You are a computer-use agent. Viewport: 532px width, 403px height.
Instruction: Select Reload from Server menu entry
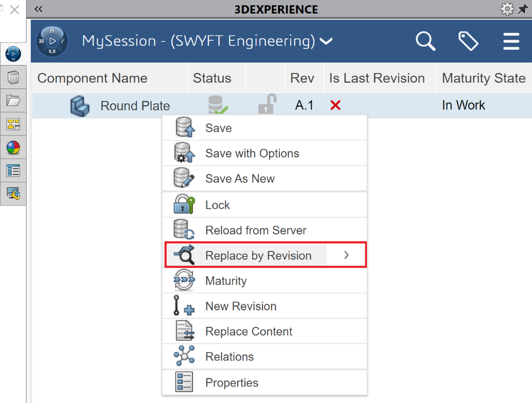264,231
